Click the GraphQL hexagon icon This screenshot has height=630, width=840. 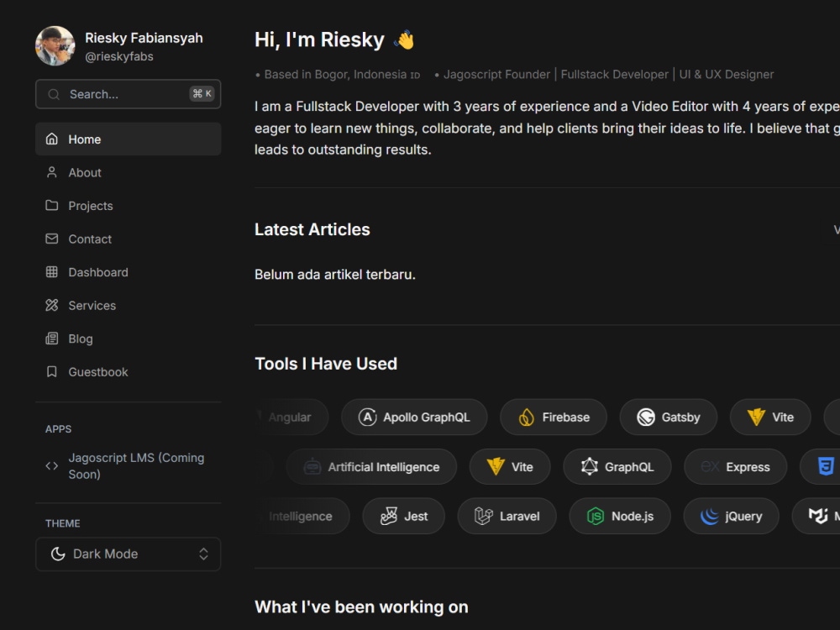[x=590, y=466]
